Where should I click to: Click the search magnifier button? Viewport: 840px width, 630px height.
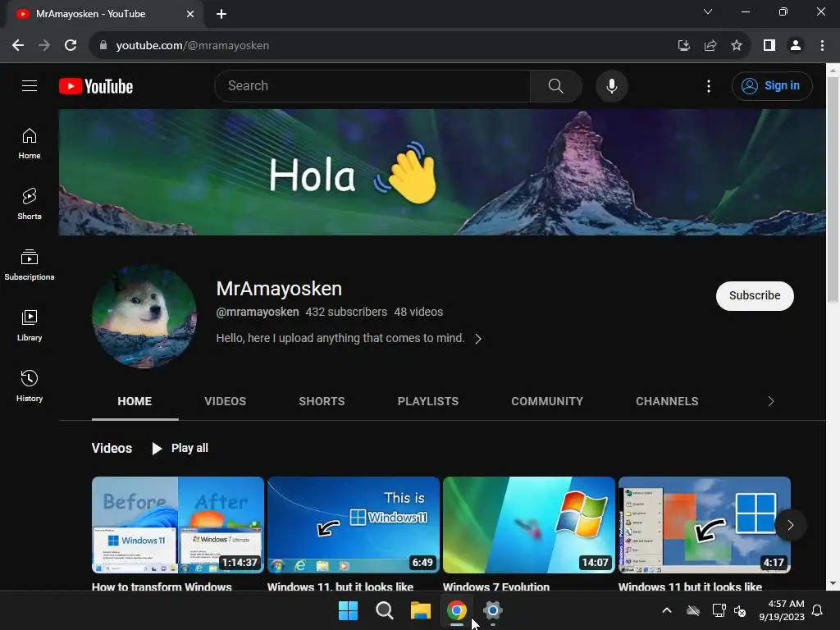555,85
